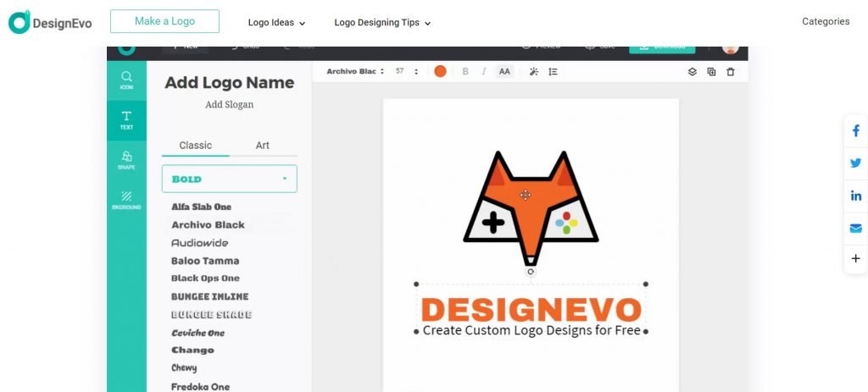Toggle italic formatting in toolbar
This screenshot has width=868, height=392.
[x=484, y=72]
